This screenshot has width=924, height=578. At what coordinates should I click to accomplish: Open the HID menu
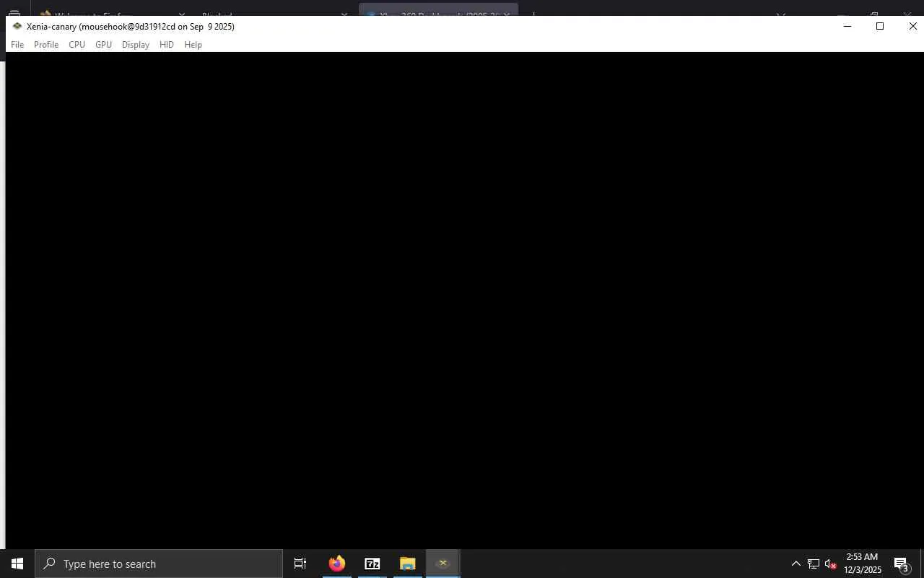pos(167,45)
